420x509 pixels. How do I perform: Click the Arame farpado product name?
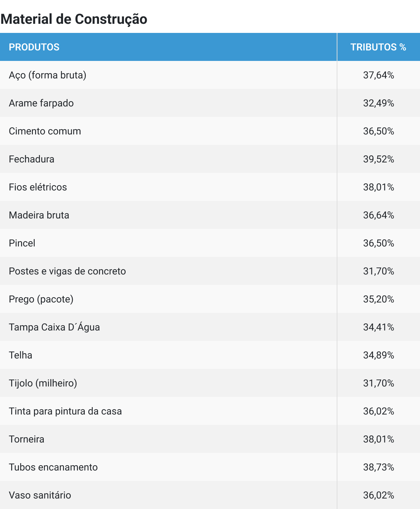tap(41, 103)
